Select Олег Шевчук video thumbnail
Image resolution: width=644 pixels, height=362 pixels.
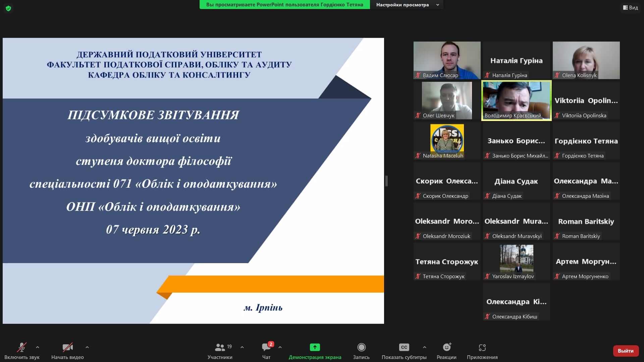pyautogui.click(x=447, y=101)
